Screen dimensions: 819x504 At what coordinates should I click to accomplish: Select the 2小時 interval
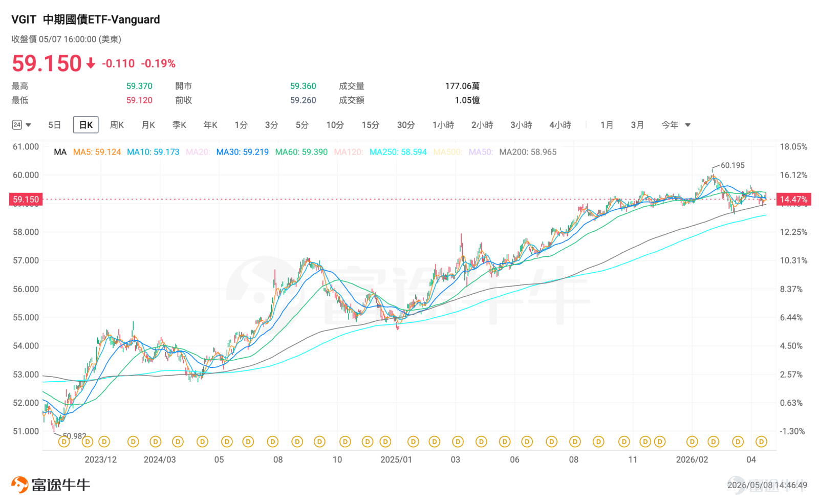482,125
